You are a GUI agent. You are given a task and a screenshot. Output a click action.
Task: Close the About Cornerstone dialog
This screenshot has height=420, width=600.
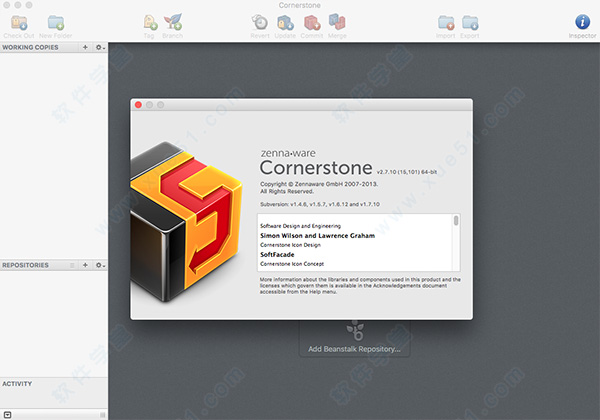(139, 105)
